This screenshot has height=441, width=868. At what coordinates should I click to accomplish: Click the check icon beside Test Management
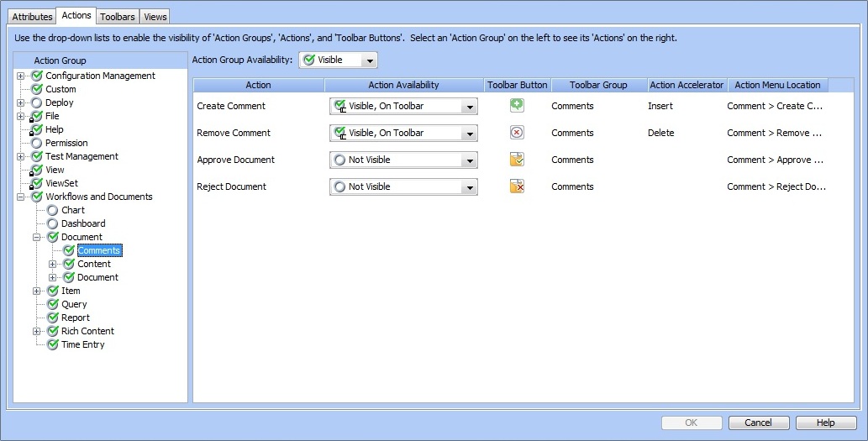tap(37, 156)
